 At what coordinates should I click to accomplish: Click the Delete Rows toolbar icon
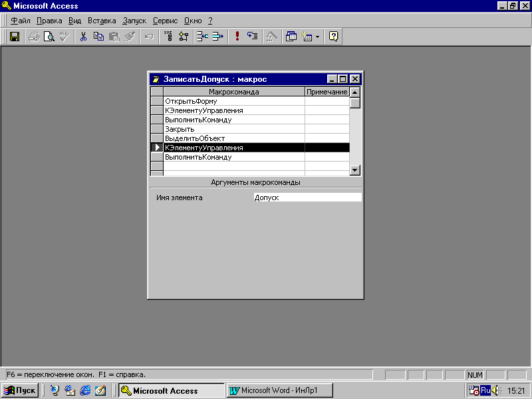coord(218,37)
